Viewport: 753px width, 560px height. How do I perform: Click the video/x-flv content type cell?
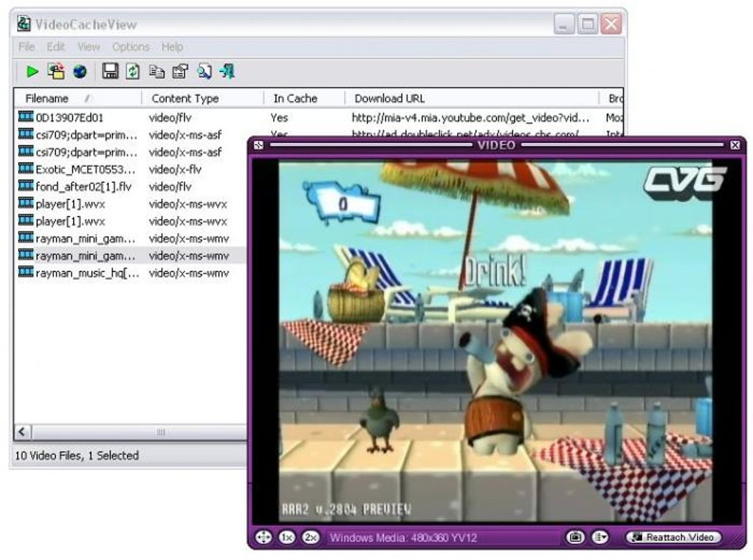tap(175, 170)
